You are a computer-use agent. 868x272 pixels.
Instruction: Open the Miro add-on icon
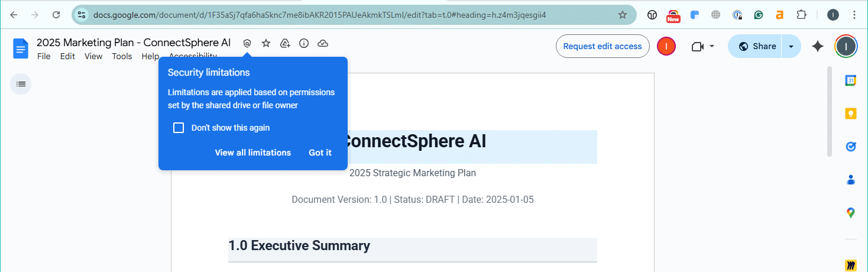[851, 265]
